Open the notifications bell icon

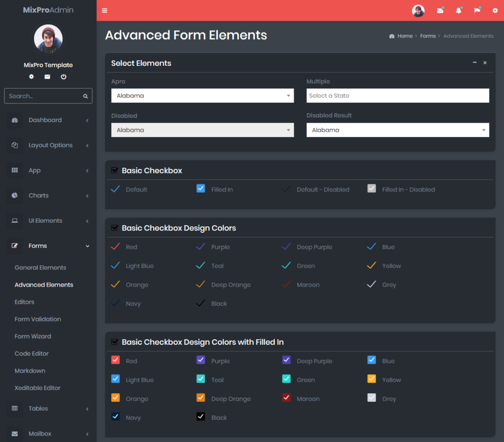[x=458, y=10]
